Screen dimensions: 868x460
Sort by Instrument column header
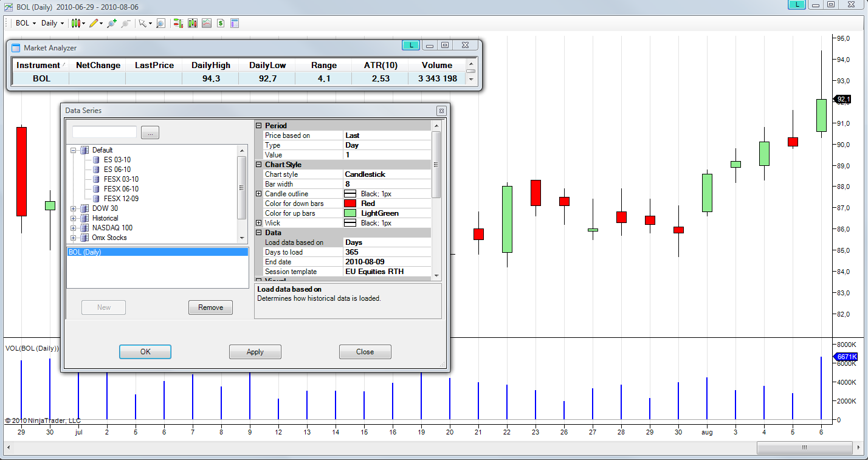[x=40, y=65]
